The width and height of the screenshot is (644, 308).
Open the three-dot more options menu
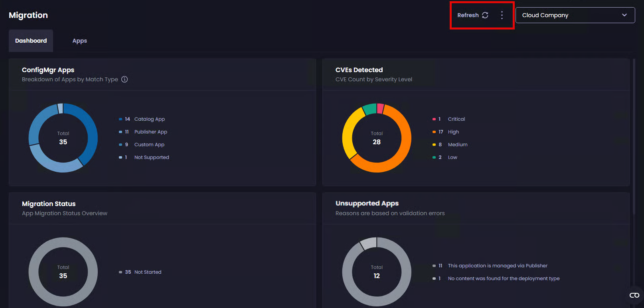point(502,15)
